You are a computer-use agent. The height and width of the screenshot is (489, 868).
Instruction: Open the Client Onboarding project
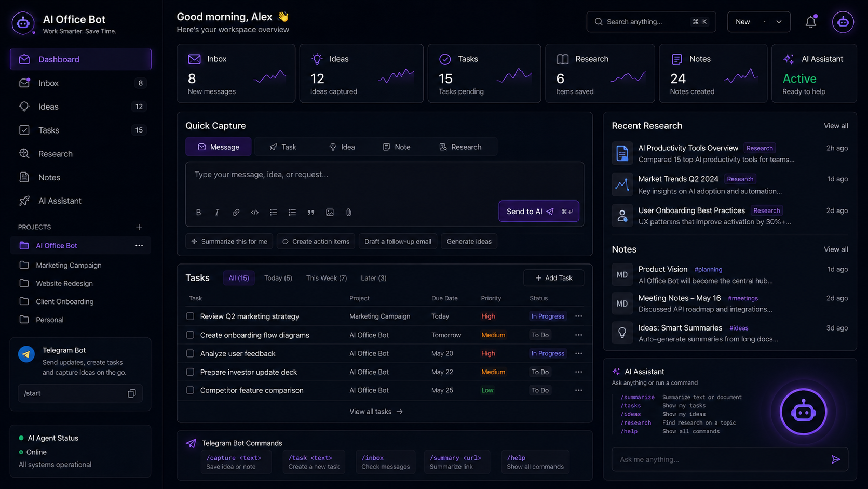(x=80, y=301)
